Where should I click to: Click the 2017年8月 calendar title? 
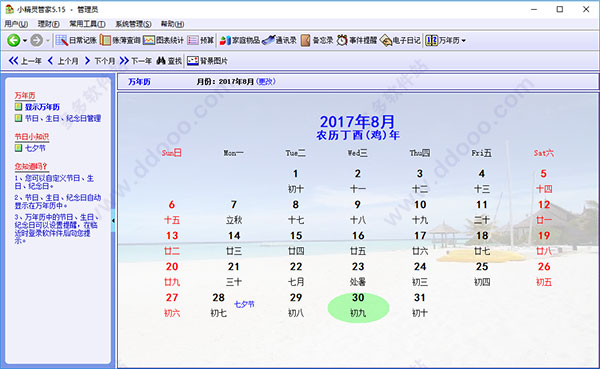pos(357,122)
